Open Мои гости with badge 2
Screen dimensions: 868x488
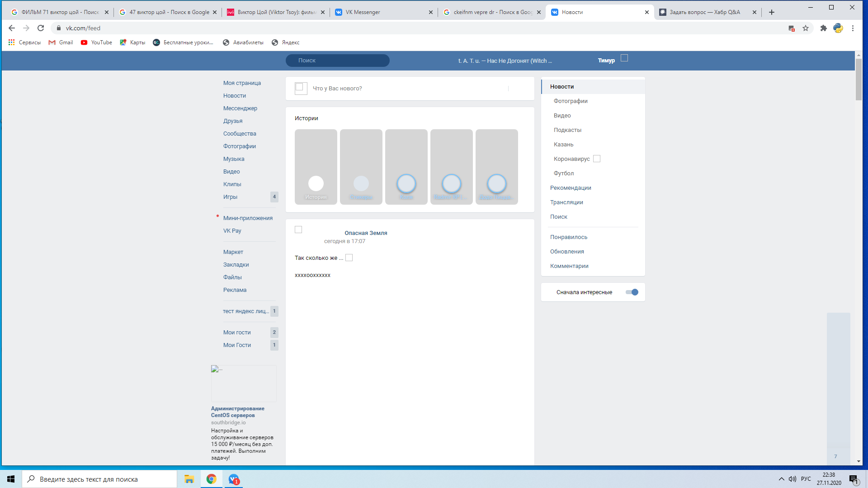click(237, 333)
